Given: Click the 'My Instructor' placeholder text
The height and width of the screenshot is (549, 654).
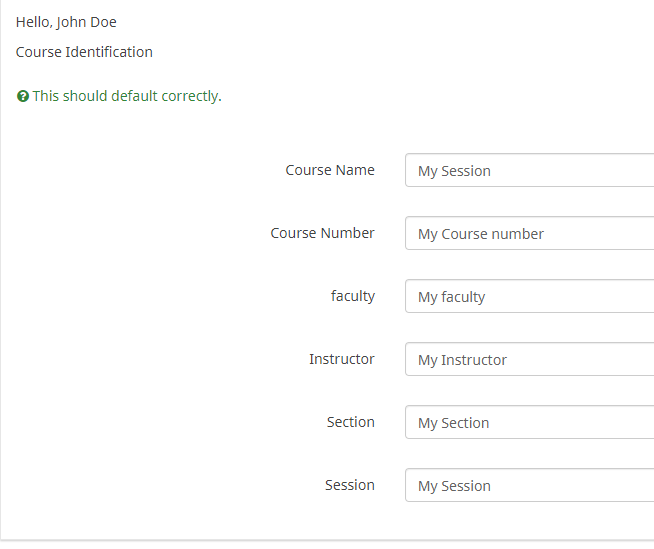Looking at the screenshot, I should pos(462,360).
